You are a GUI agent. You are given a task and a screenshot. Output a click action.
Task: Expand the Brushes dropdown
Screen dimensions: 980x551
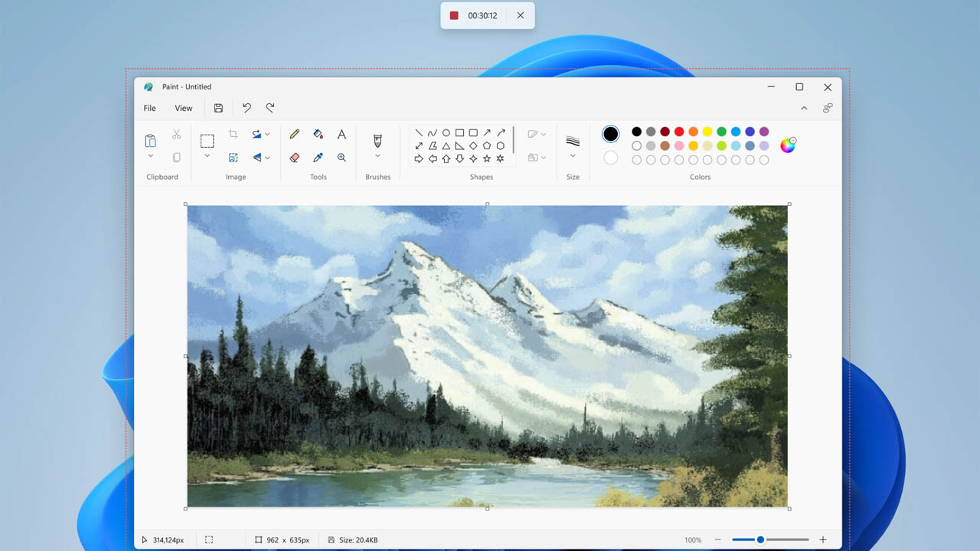(377, 155)
